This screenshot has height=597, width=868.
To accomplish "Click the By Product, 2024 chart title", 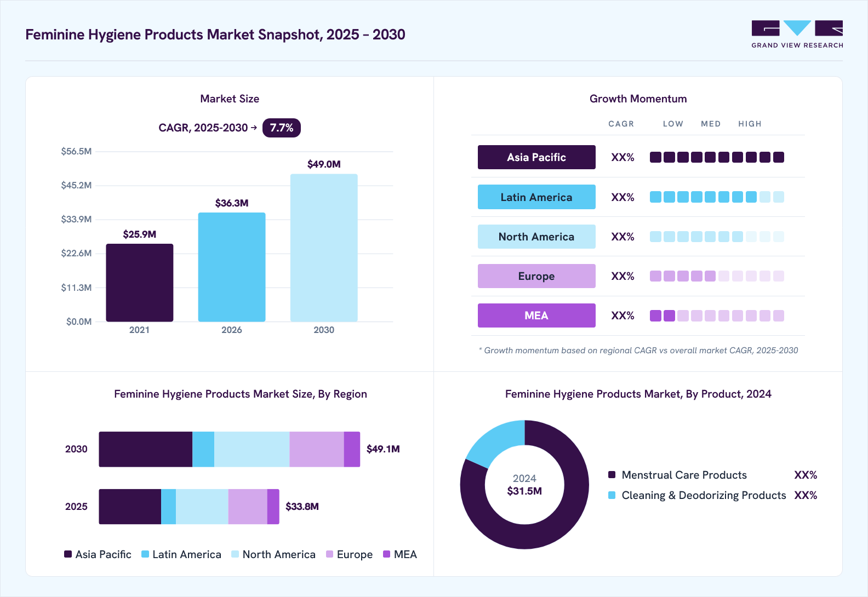I will [x=638, y=394].
